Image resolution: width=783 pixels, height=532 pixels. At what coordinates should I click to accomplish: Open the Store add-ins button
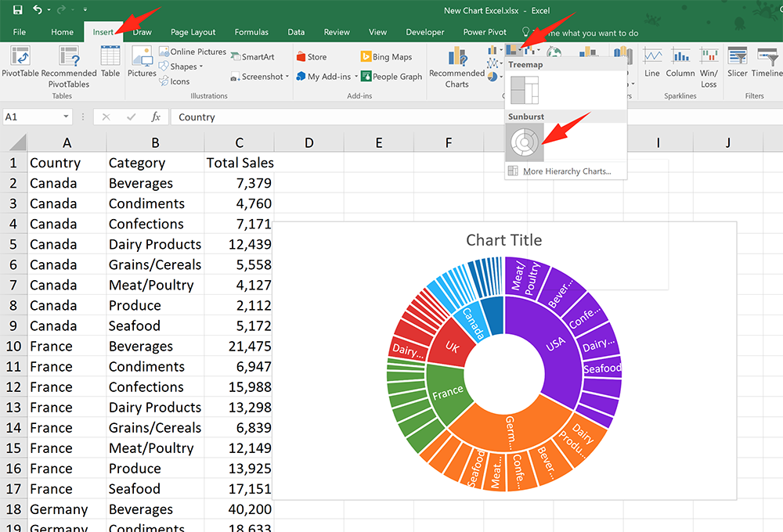coord(316,56)
